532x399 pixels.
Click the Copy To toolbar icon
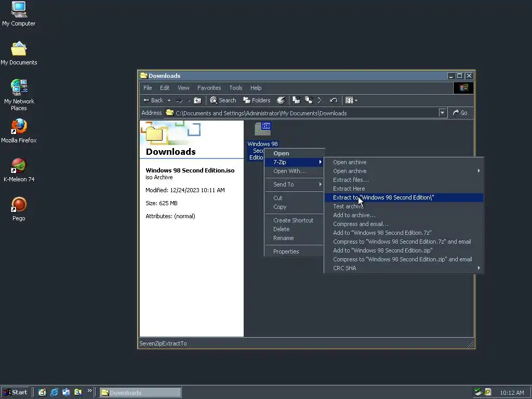coord(309,100)
